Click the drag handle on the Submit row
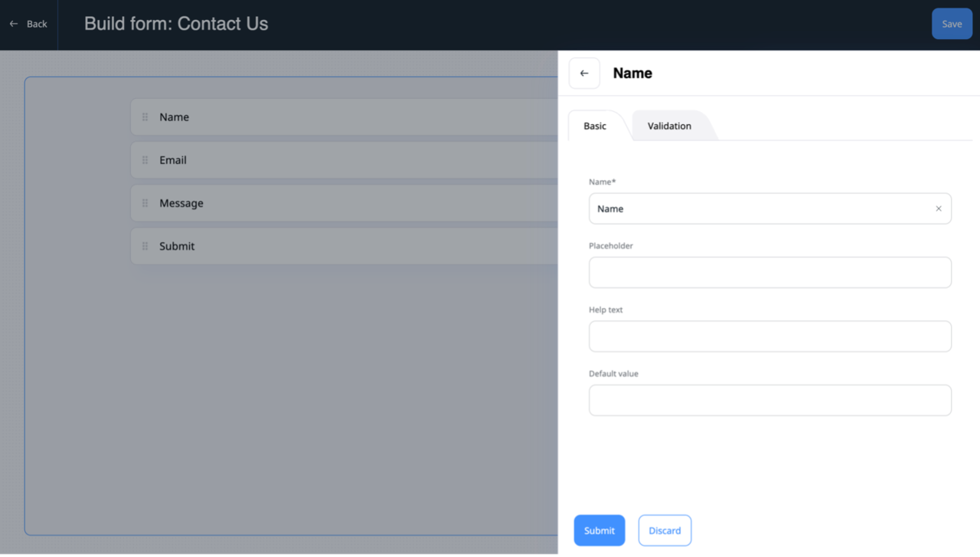Viewport: 980px width, 557px height. point(145,246)
